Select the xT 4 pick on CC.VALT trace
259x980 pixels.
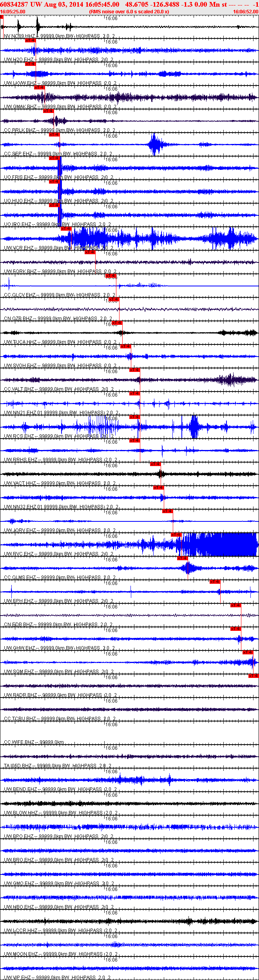pos(134,370)
